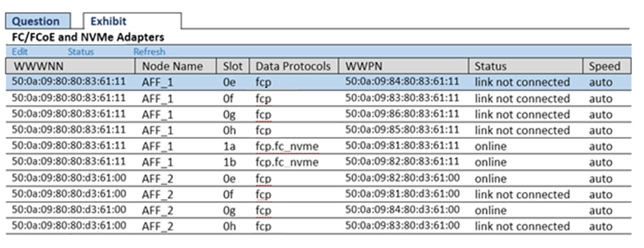Image resolution: width=644 pixels, height=248 pixels.
Task: Sort by Data Protocols column header
Action: pos(294,66)
